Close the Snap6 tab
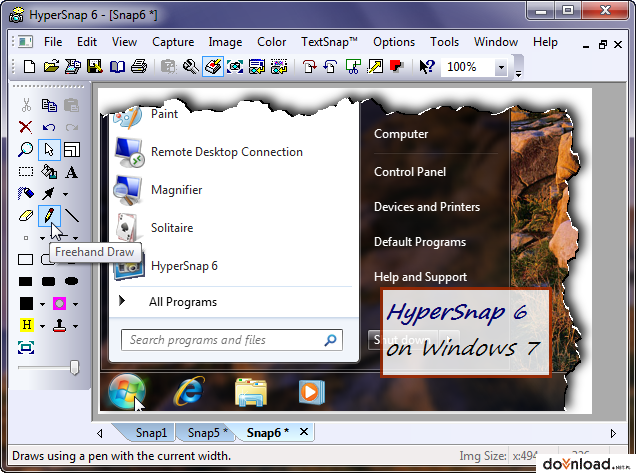636x473 pixels. pyautogui.click(x=304, y=432)
